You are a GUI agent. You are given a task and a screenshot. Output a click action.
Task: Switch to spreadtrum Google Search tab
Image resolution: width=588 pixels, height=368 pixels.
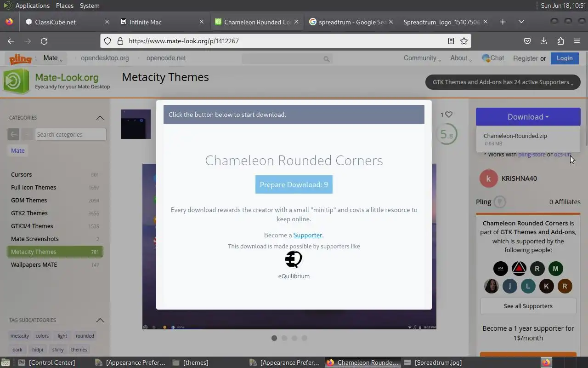pyautogui.click(x=351, y=22)
